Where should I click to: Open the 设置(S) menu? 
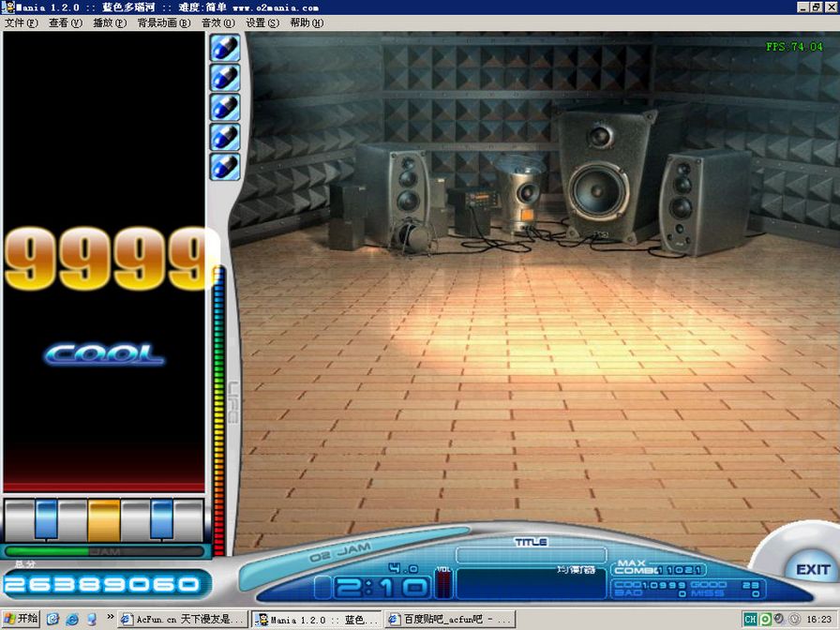tap(262, 23)
